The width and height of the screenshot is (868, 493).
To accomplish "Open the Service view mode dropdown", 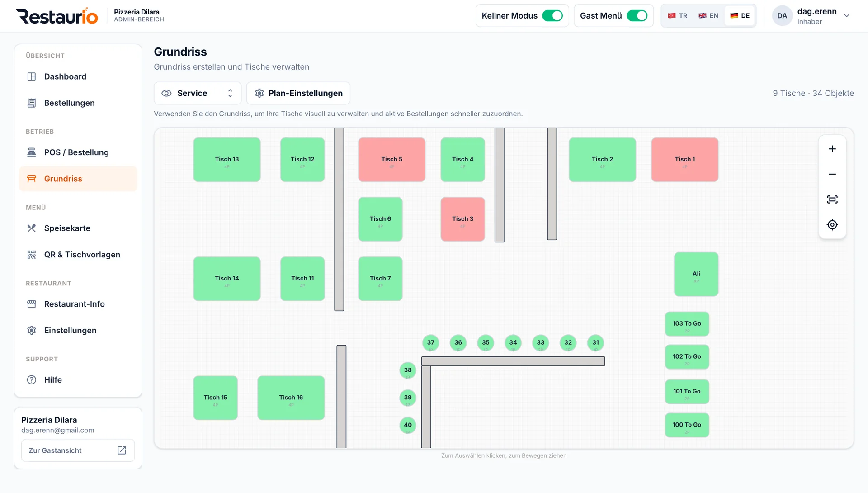I will coord(198,93).
